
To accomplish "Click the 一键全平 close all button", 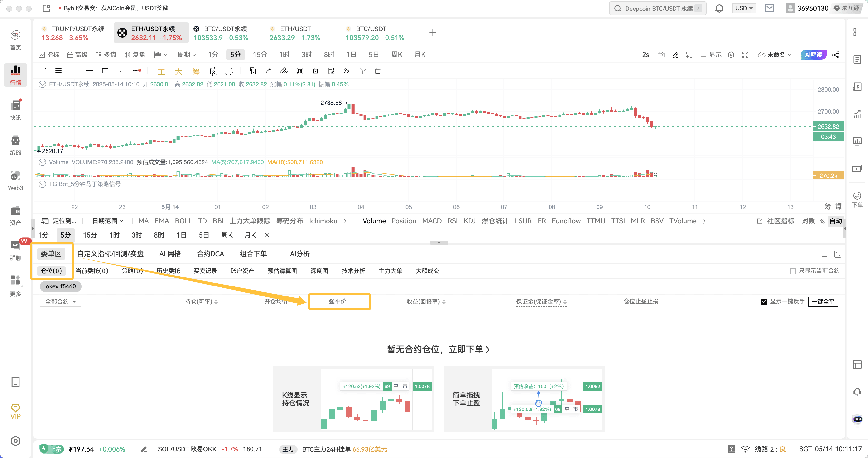I will (x=823, y=301).
